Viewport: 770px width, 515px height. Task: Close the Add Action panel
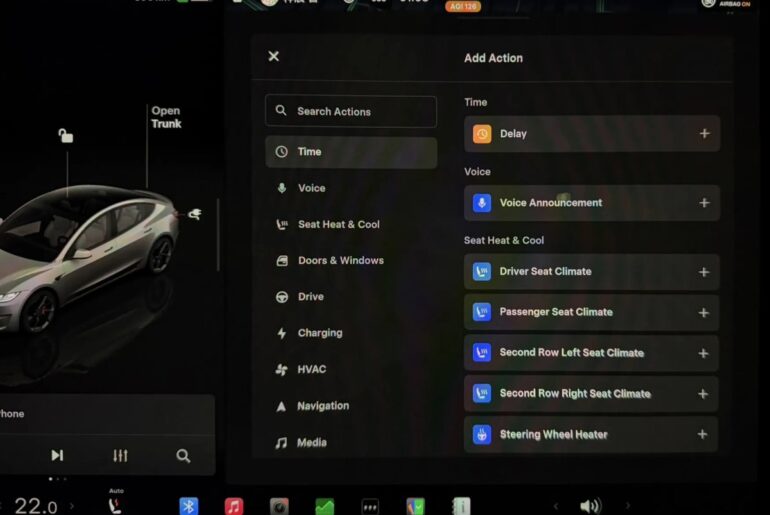[274, 56]
